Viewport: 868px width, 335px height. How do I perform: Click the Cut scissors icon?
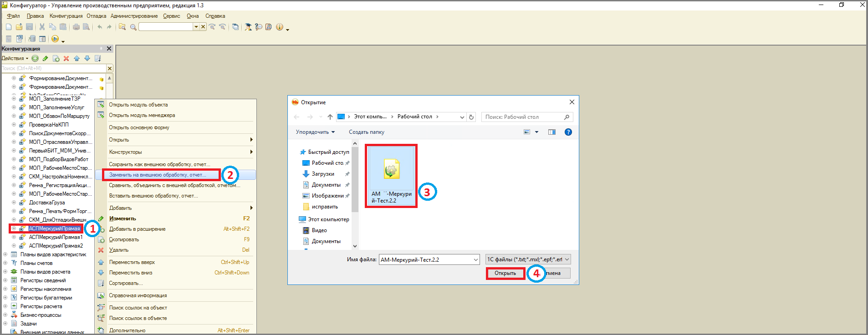coord(42,27)
